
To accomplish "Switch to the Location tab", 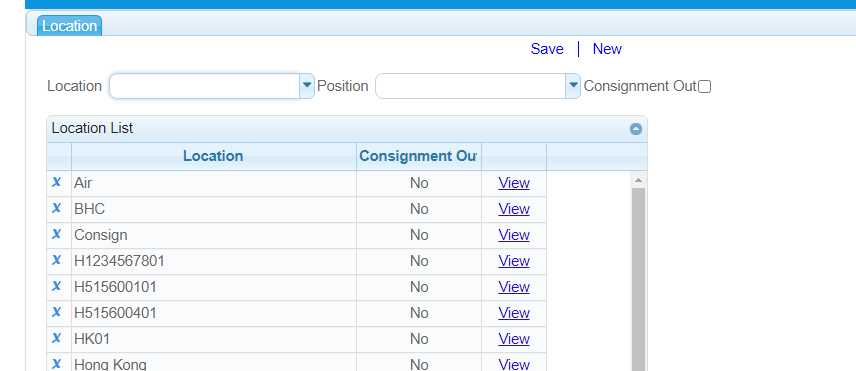I will [69, 26].
